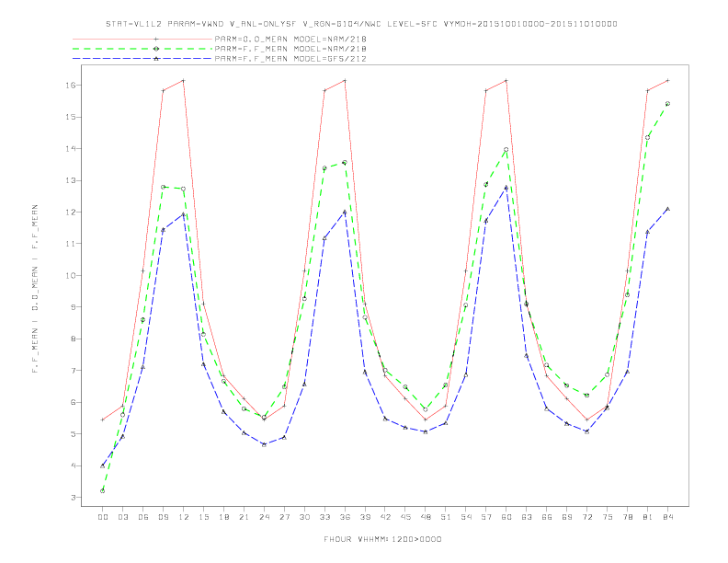
Task: Click y-axis tick label 5
Action: 74,434
